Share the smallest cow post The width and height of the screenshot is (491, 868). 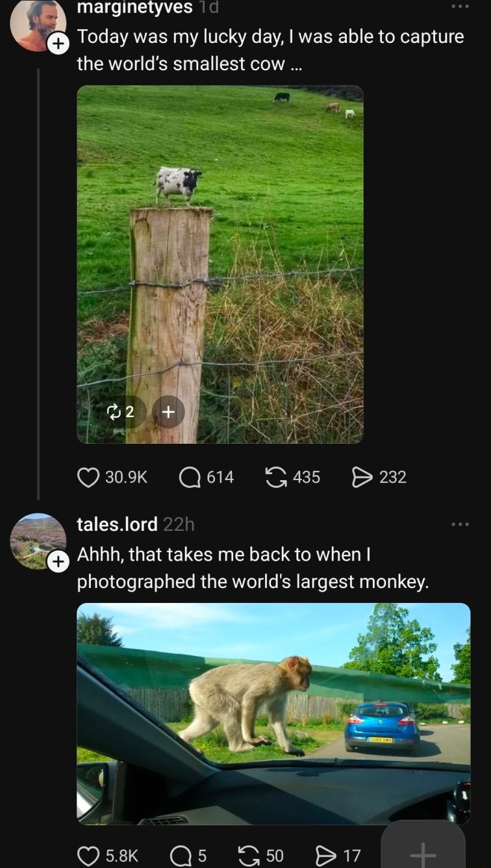pyautogui.click(x=361, y=478)
